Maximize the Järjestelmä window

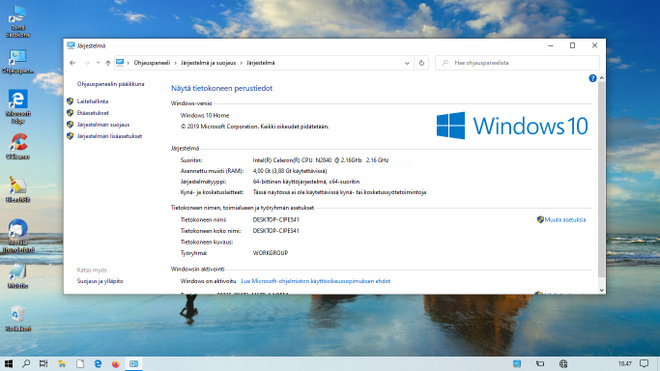coord(572,45)
